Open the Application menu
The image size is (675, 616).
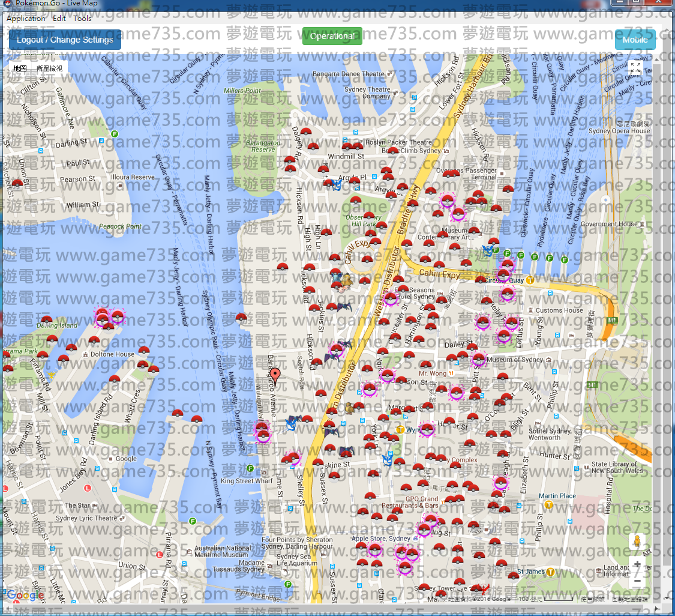[x=26, y=19]
